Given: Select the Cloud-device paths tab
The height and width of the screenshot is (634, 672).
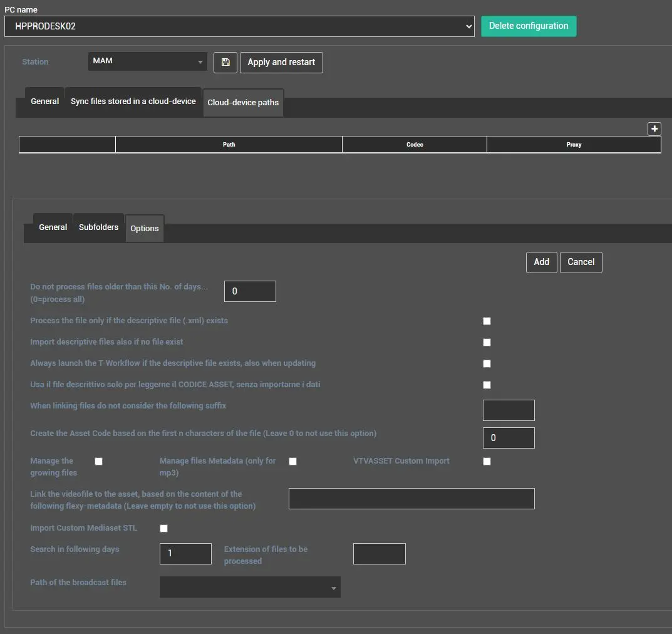Looking at the screenshot, I should pos(243,103).
